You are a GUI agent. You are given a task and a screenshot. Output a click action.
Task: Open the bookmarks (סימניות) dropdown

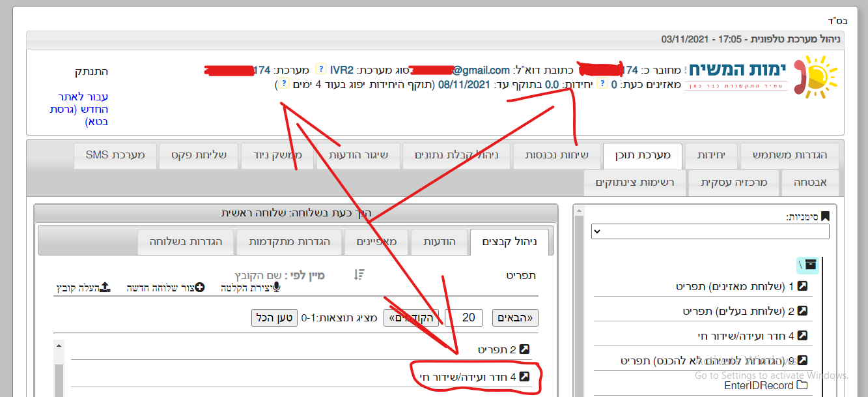710,231
